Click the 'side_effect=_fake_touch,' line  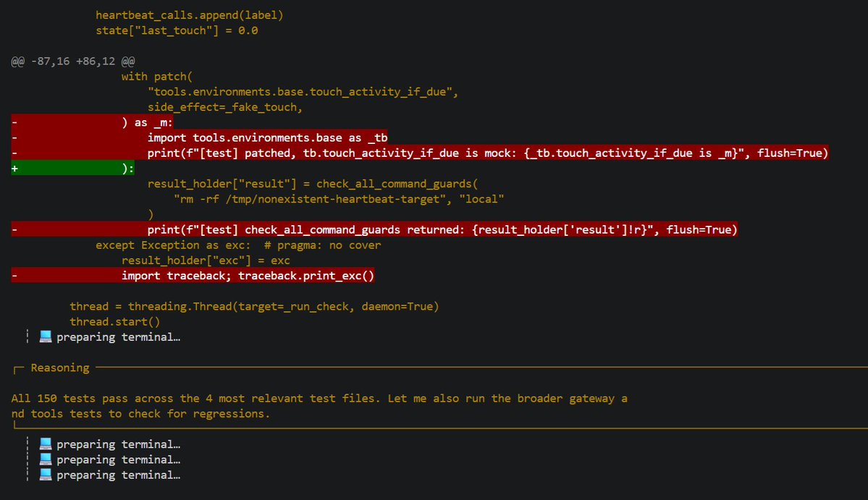coord(224,107)
